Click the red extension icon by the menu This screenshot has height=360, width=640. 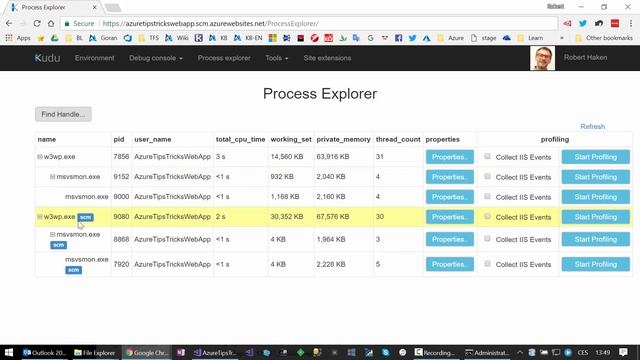pyautogui.click(x=615, y=24)
